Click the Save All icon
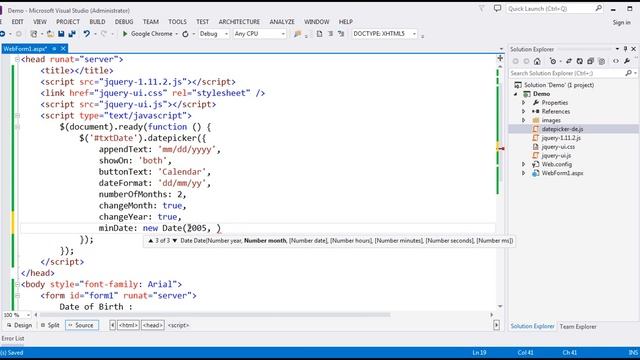The height and width of the screenshot is (360, 640). (72, 34)
